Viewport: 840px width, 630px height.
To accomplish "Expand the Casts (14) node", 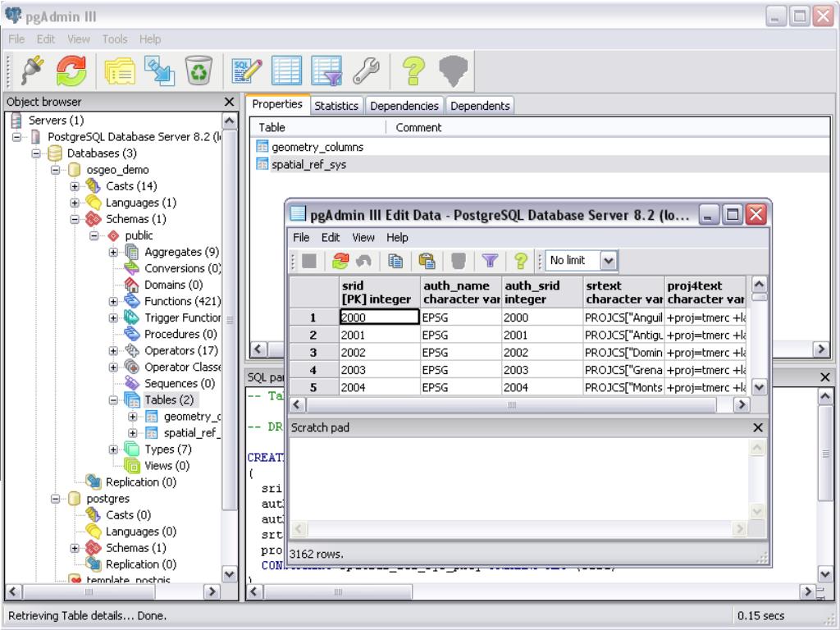I will 75,186.
